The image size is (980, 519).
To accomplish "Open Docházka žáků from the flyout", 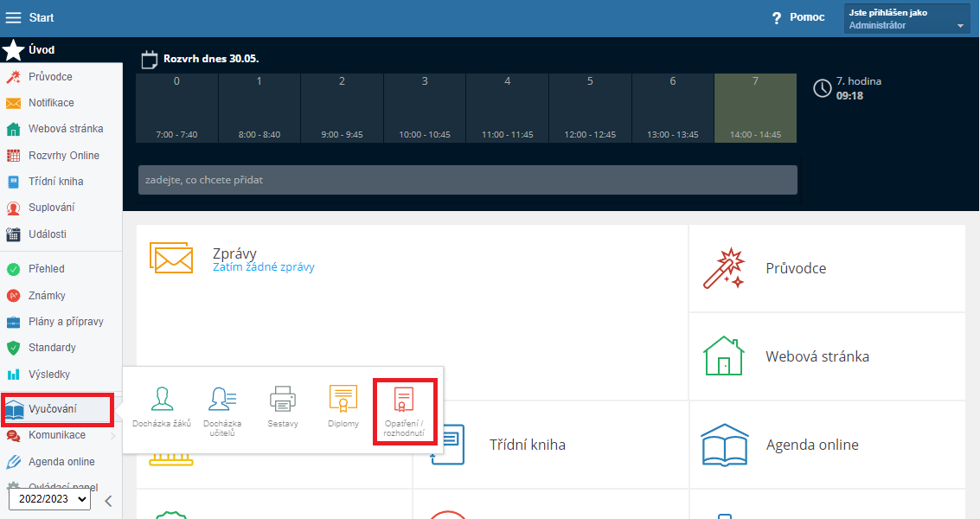I will click(162, 407).
